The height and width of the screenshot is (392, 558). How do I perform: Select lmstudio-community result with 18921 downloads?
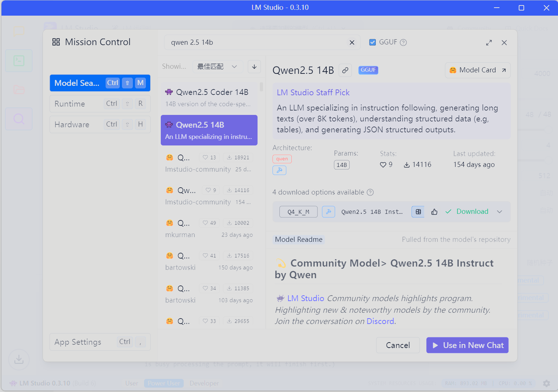click(x=209, y=163)
